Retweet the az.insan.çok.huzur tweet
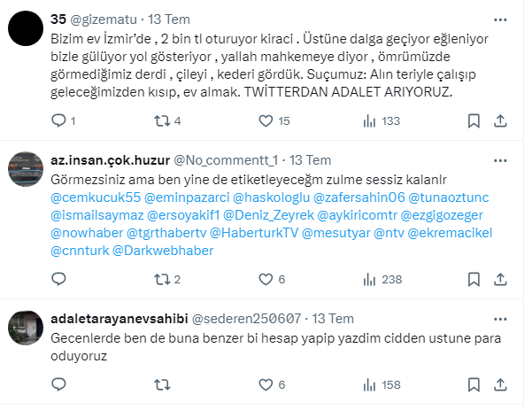Viewport: 532px width, 410px height. [161, 279]
